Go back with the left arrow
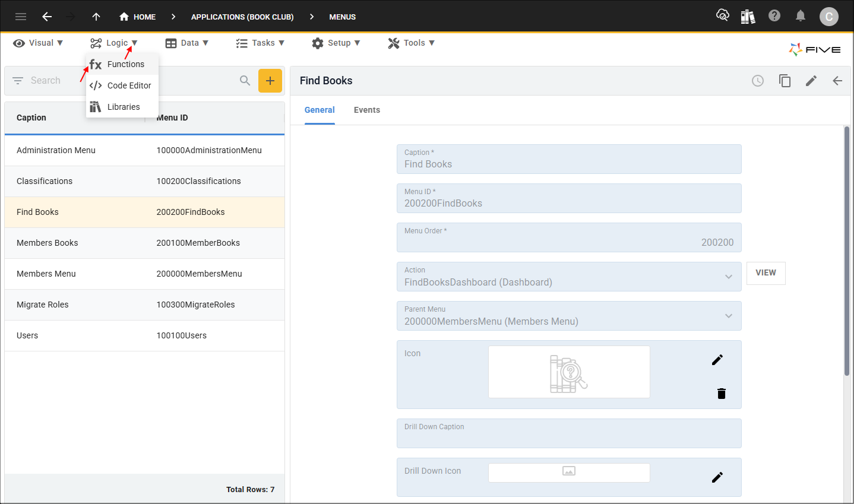Image resolution: width=854 pixels, height=504 pixels. [47, 17]
